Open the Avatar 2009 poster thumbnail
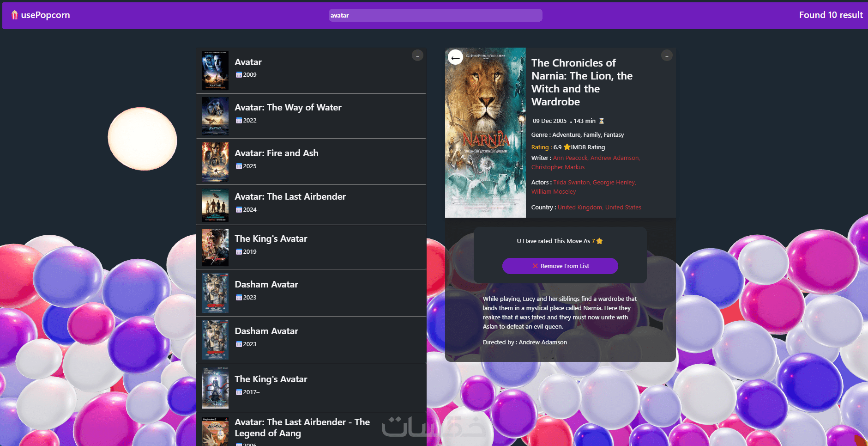The image size is (868, 446). tap(215, 70)
